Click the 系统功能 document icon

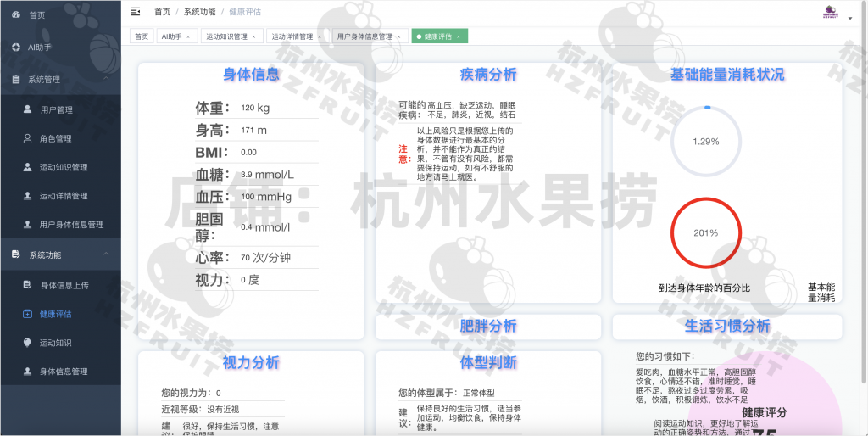pyautogui.click(x=16, y=254)
